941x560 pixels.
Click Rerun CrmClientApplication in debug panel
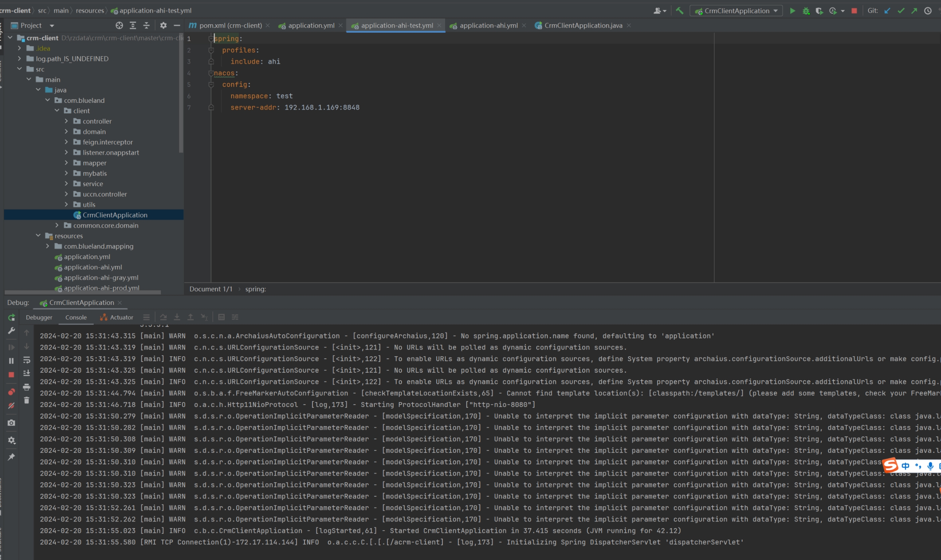point(11,317)
